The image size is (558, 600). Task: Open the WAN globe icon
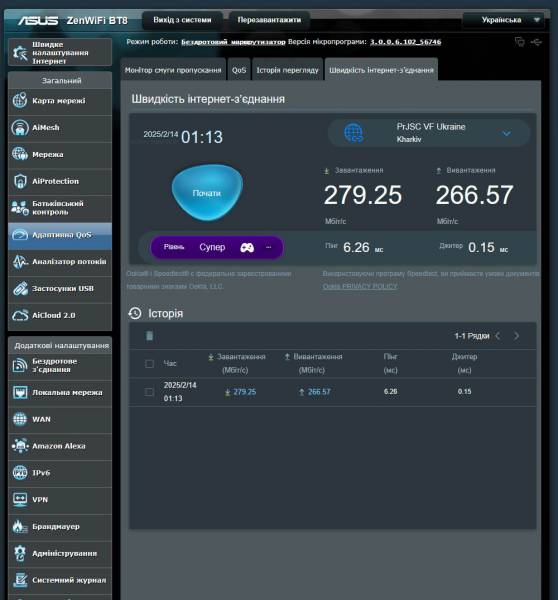tap(20, 419)
